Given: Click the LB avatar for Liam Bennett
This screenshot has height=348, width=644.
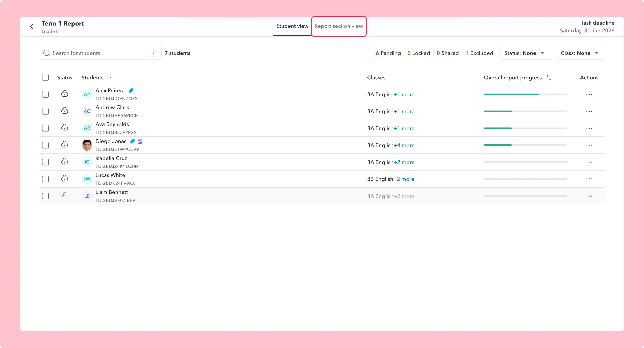Looking at the screenshot, I should coord(87,196).
